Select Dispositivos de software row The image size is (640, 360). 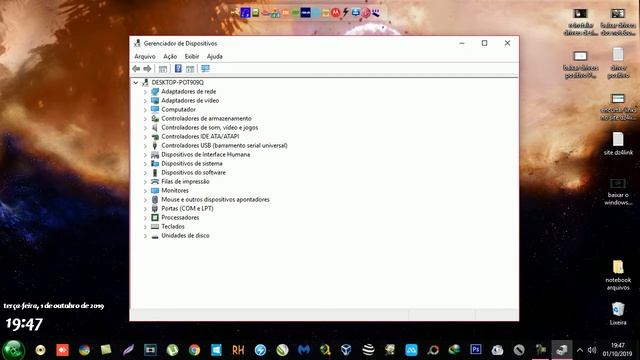pos(193,173)
